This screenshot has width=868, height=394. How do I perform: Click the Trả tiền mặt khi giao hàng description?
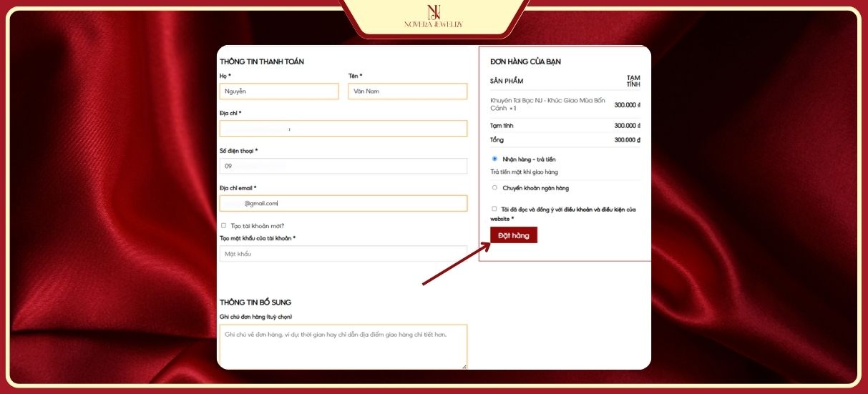[x=524, y=172]
